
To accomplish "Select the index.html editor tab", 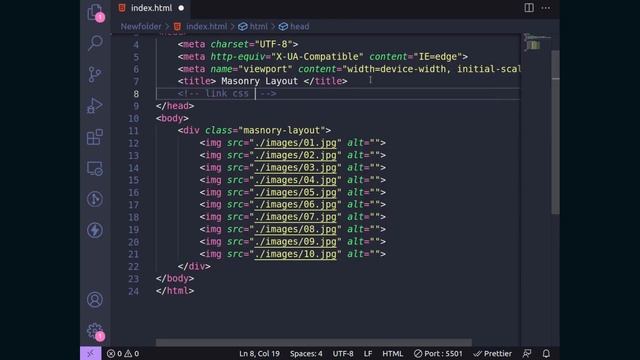I will [x=151, y=8].
